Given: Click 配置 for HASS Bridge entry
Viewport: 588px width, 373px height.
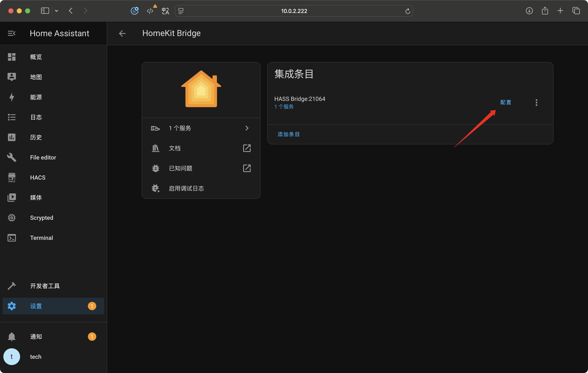Looking at the screenshot, I should point(506,102).
